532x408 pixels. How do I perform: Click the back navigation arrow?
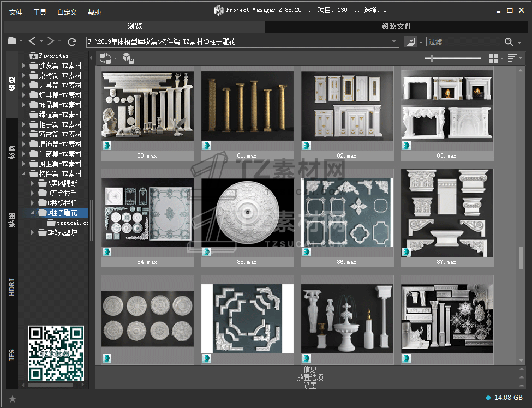[x=32, y=41]
